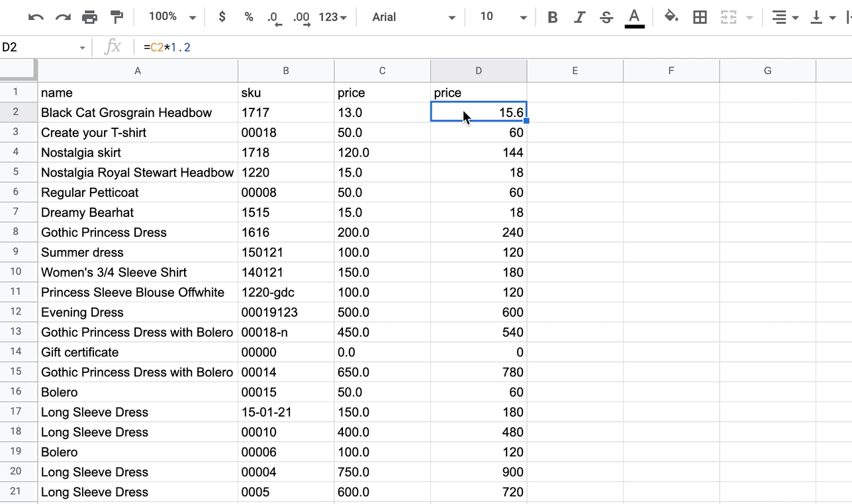Open the font size 10 dropdown
Screen dimensions: 852x504
[x=504, y=17]
